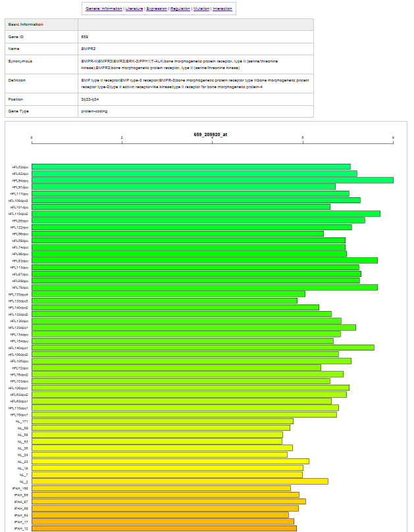Screen dimensions: 414x532
Task: Click the yellow NL_24 bar
Action: [159, 454]
